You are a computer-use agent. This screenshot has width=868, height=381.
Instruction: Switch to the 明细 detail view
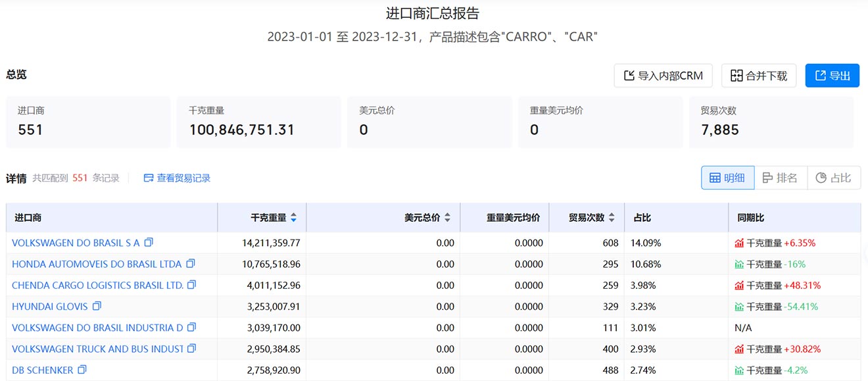727,178
